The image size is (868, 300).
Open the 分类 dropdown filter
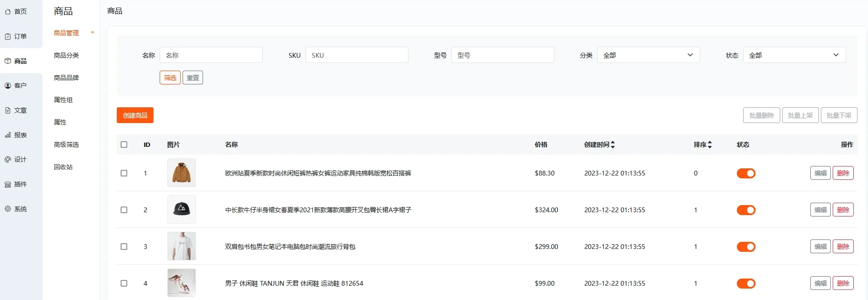tap(648, 55)
